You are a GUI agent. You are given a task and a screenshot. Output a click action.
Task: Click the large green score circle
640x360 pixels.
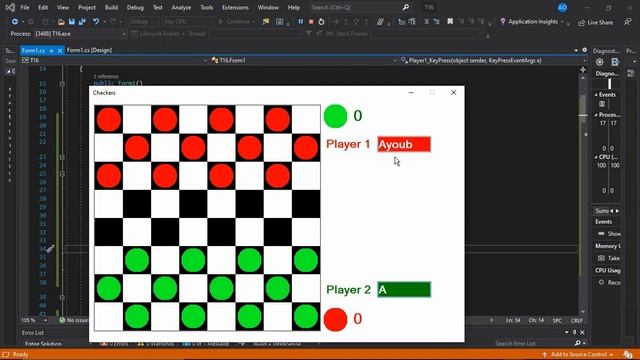coord(335,116)
